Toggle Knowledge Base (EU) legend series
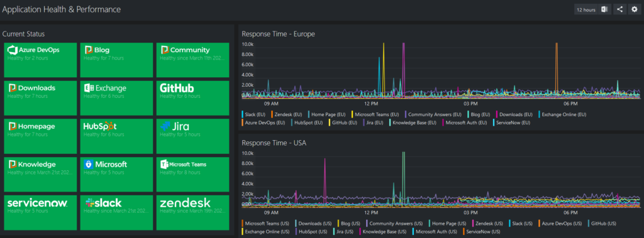Image resolution: width=644 pixels, height=238 pixels. [413, 122]
